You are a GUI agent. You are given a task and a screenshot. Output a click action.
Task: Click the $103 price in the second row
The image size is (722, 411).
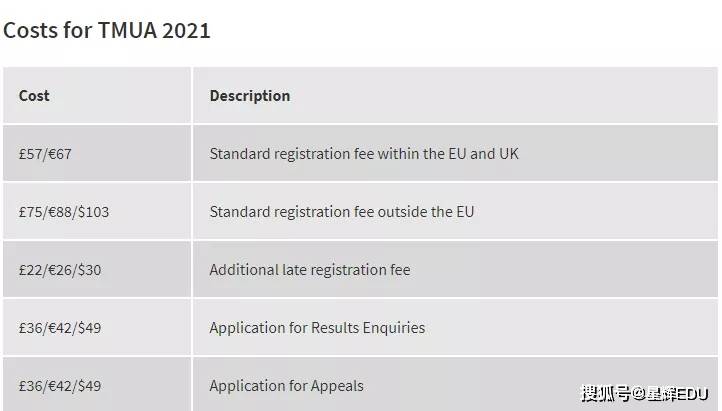click(93, 212)
